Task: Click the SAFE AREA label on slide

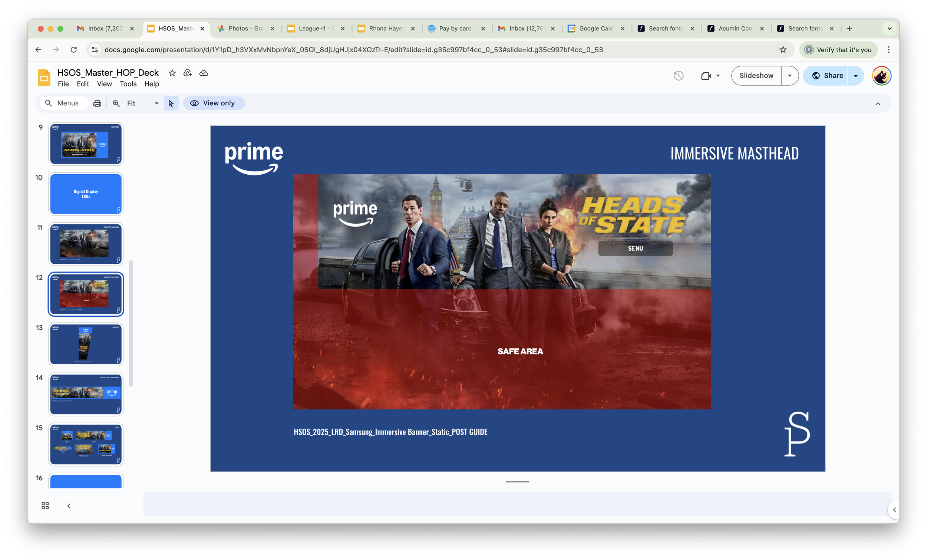Action: pos(520,352)
